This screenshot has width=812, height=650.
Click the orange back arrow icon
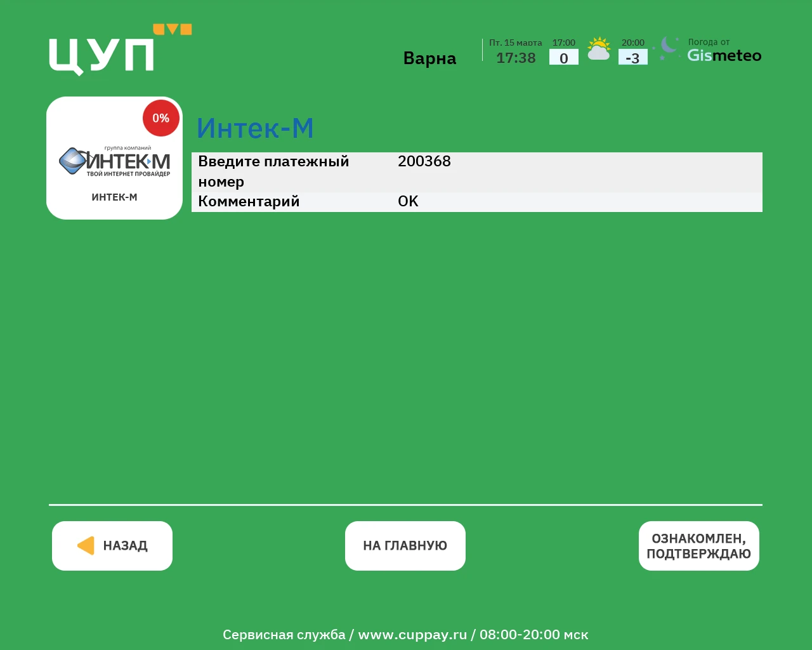[86, 546]
